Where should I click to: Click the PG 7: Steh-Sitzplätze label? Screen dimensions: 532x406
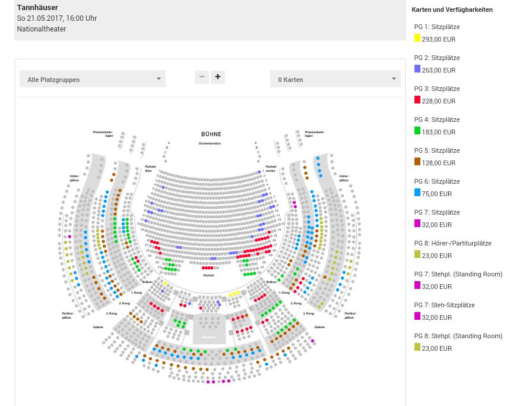click(x=444, y=305)
